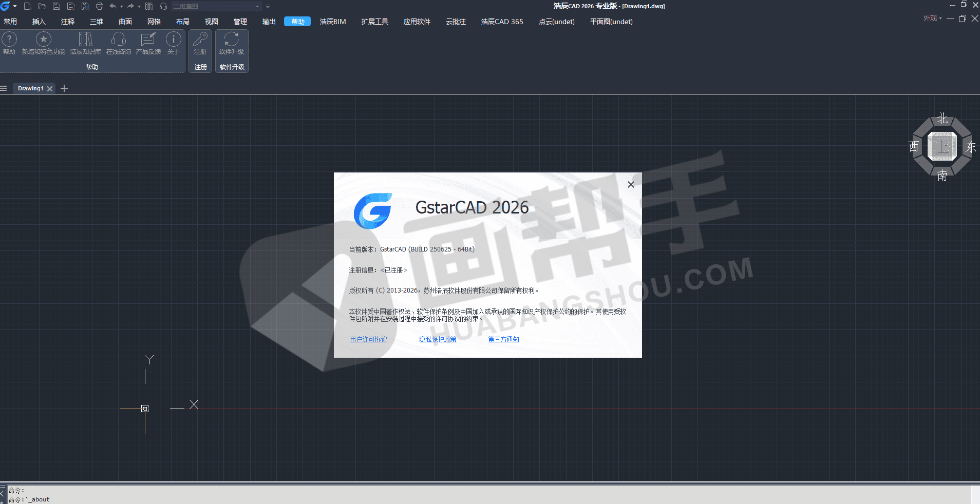Image resolution: width=980 pixels, height=504 pixels.
Task: Click 西 on the view cube compass
Action: (x=914, y=147)
